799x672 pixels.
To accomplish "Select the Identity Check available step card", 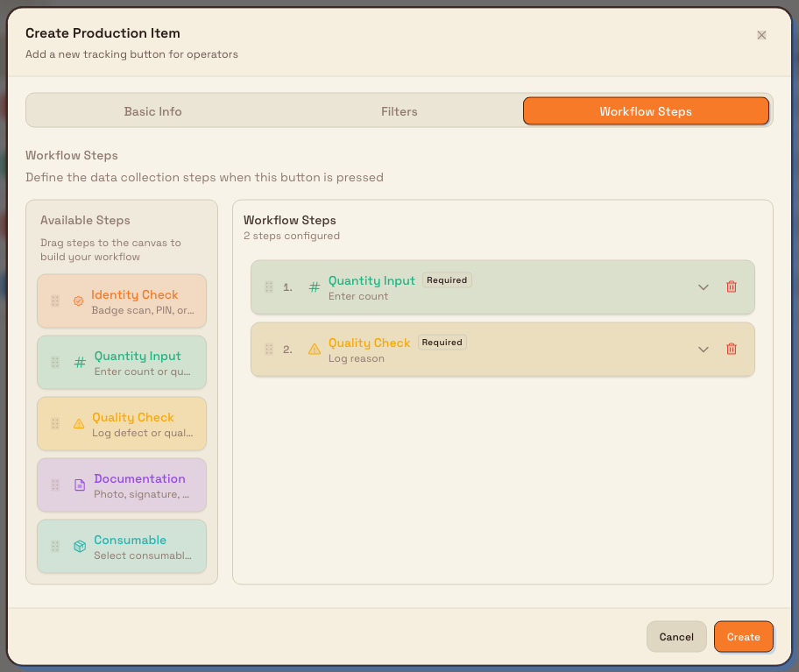I will [x=122, y=301].
